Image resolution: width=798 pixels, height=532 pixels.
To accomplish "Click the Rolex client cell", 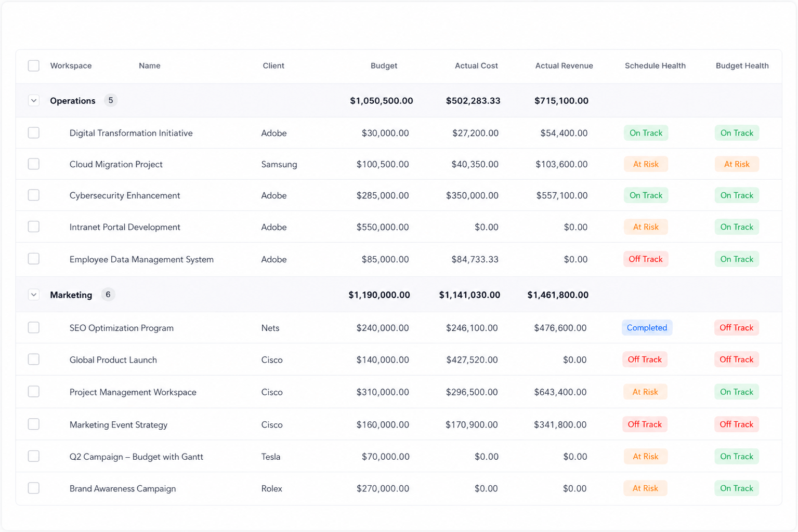I will pos(272,488).
